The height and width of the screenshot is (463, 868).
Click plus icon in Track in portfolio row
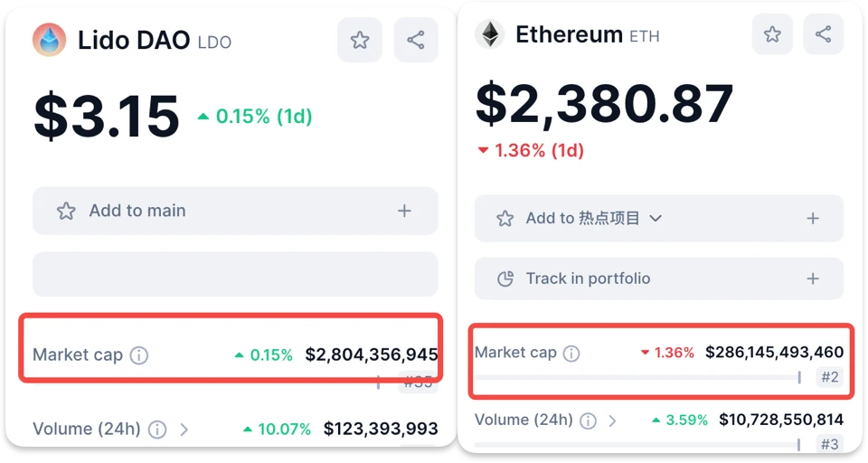[x=813, y=279]
